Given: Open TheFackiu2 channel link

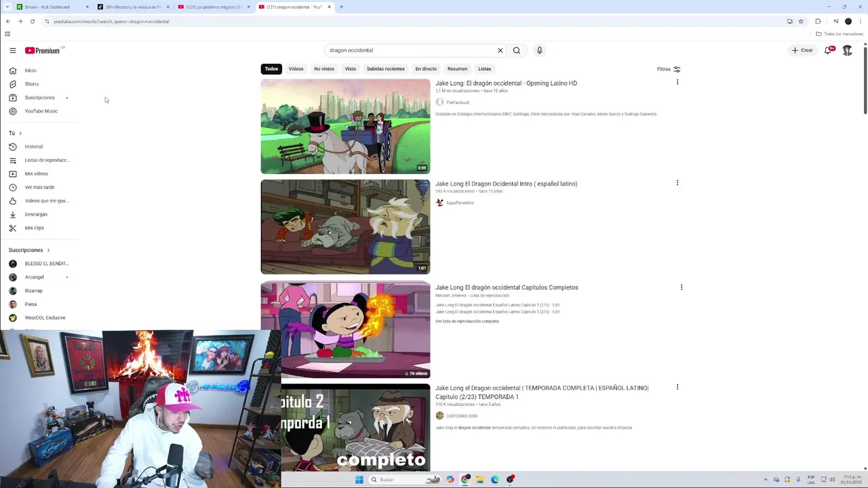Looking at the screenshot, I should tap(458, 102).
